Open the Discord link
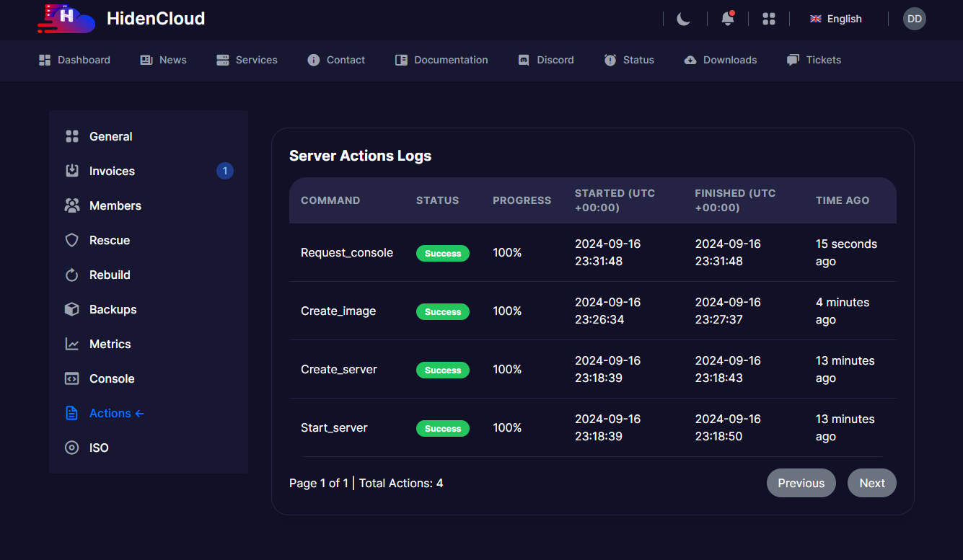The width and height of the screenshot is (963, 560). pos(546,60)
